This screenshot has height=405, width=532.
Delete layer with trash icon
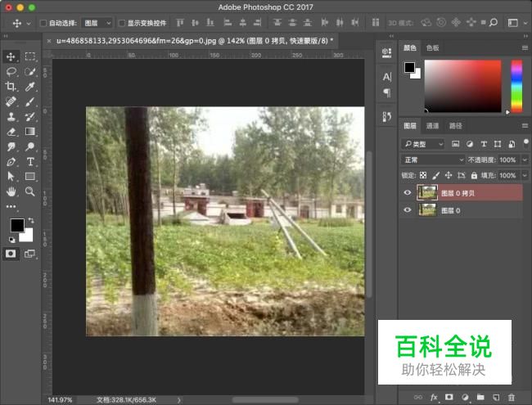(x=512, y=397)
